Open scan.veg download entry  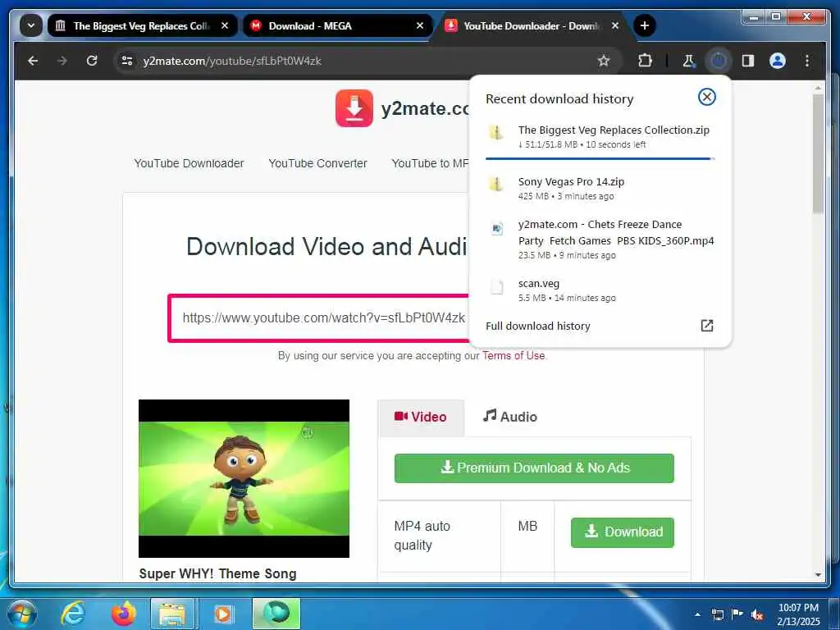(x=600, y=290)
